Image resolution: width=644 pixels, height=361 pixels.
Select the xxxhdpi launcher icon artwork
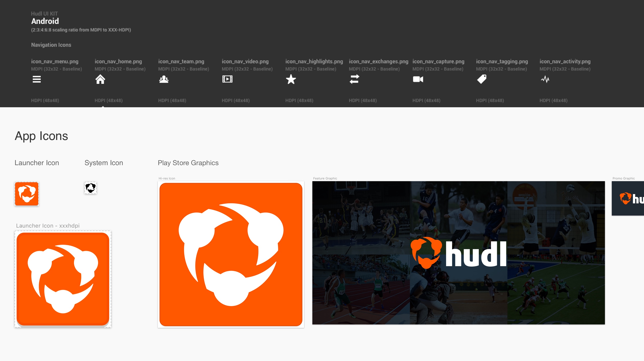[x=63, y=279]
